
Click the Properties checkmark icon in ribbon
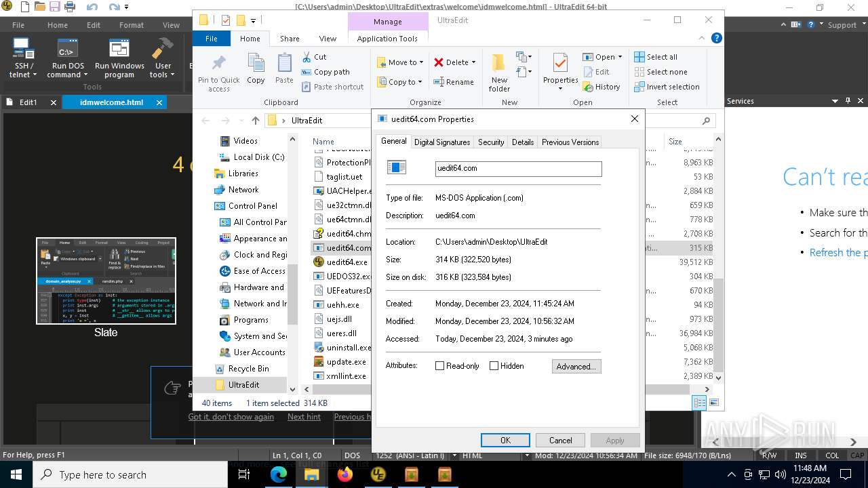pyautogui.click(x=560, y=63)
